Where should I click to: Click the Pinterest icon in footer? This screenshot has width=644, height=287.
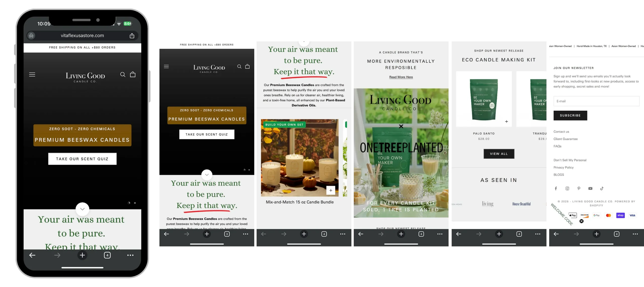pos(579,188)
